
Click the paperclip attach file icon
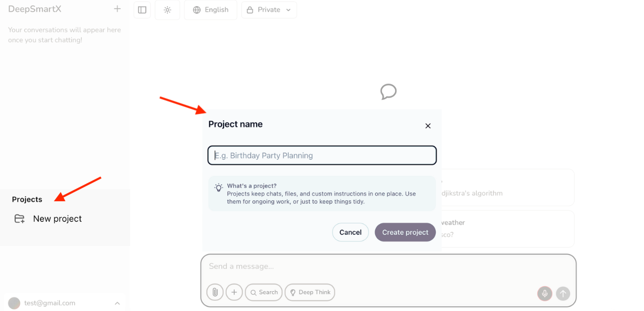[215, 292]
